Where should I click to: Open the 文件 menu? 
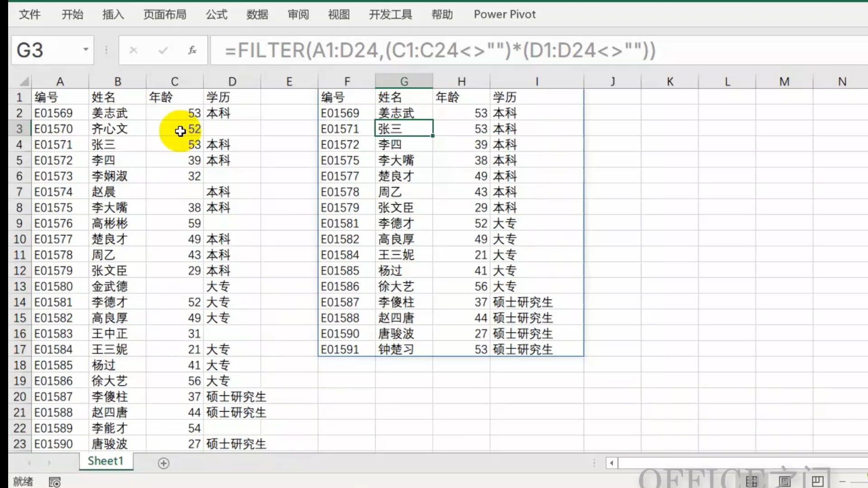point(30,14)
